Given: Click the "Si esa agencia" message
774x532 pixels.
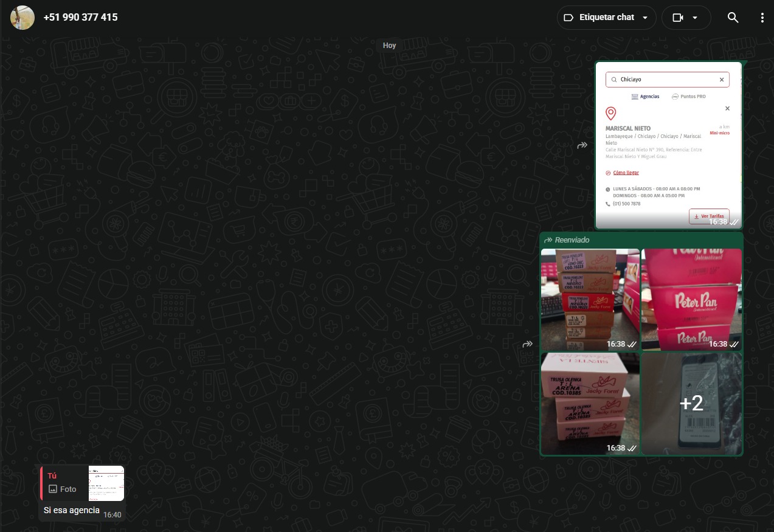Looking at the screenshot, I should click(71, 510).
